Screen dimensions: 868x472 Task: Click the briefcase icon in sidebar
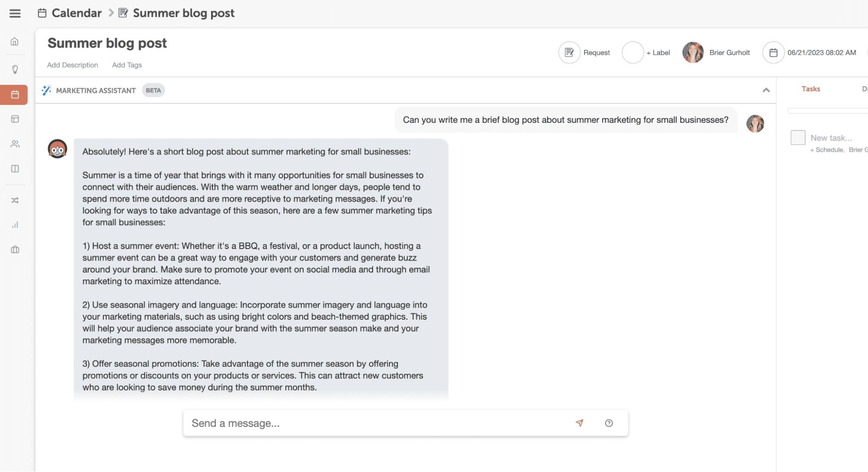15,249
